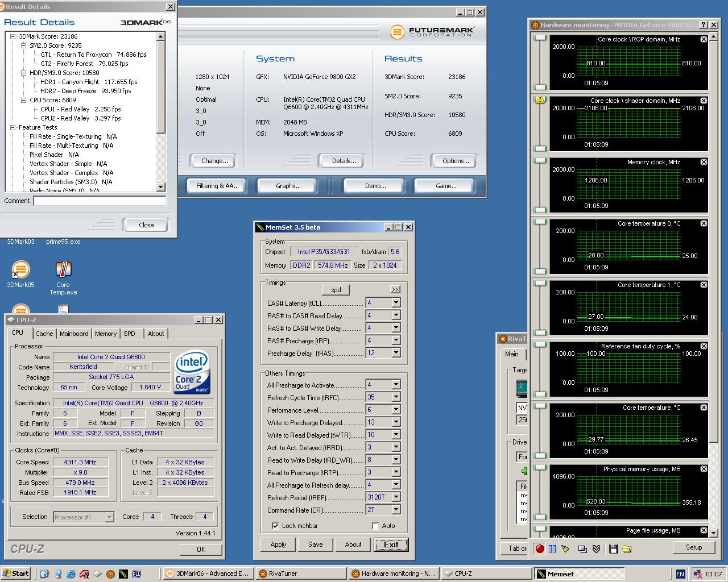The width and height of the screenshot is (728, 582).
Task: Click the Setup button in Hardware monitoring
Action: click(693, 547)
